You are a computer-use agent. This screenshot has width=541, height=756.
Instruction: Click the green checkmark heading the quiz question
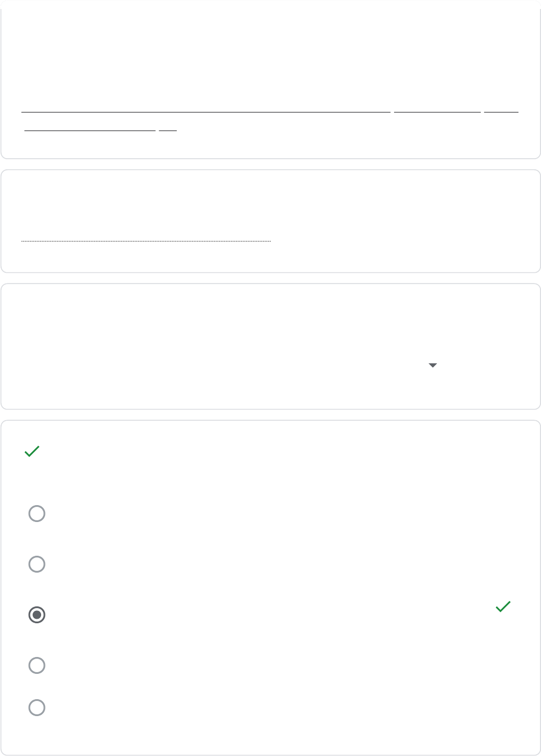point(32,451)
